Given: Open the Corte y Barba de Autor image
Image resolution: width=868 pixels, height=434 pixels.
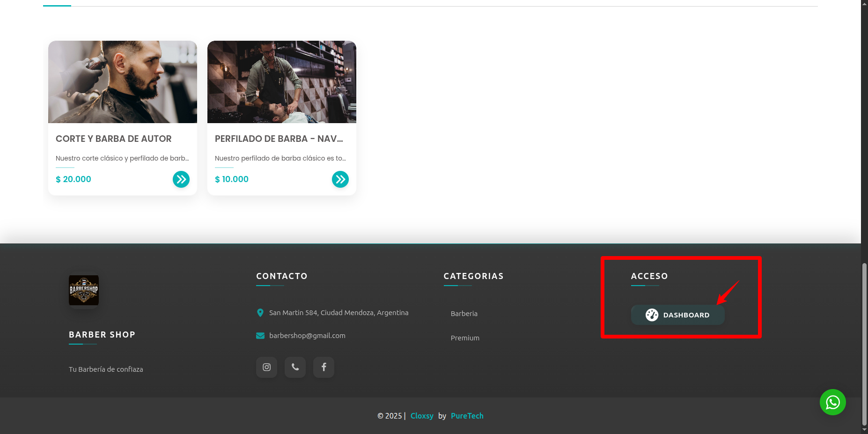Looking at the screenshot, I should pos(123,82).
